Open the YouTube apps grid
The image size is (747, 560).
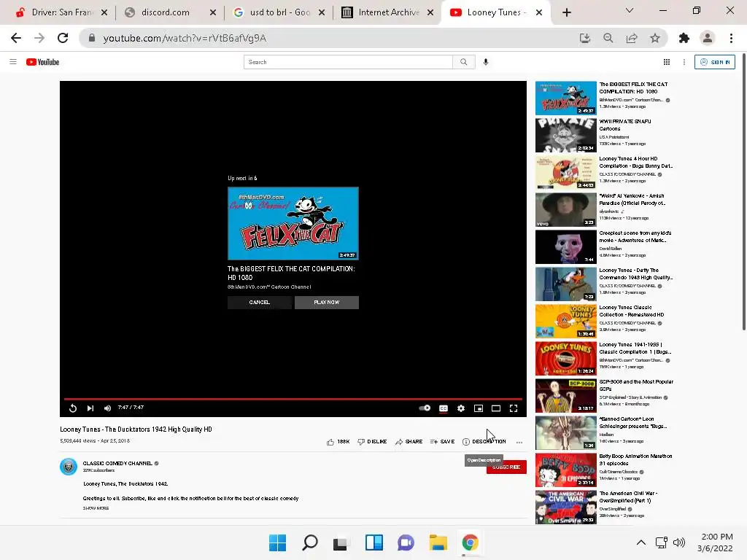667,62
